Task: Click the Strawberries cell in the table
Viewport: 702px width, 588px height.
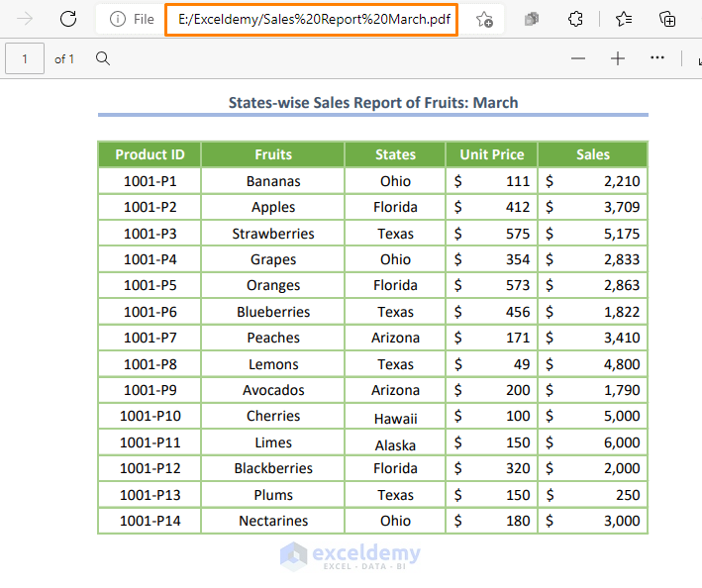Action: [x=273, y=234]
